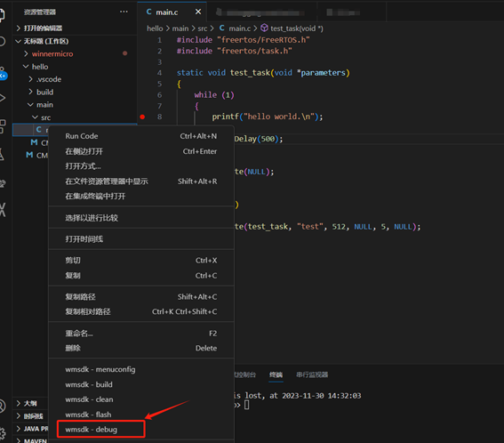Open the Explorer files icon in activity bar
This screenshot has width=504, height=443.
(2, 15)
